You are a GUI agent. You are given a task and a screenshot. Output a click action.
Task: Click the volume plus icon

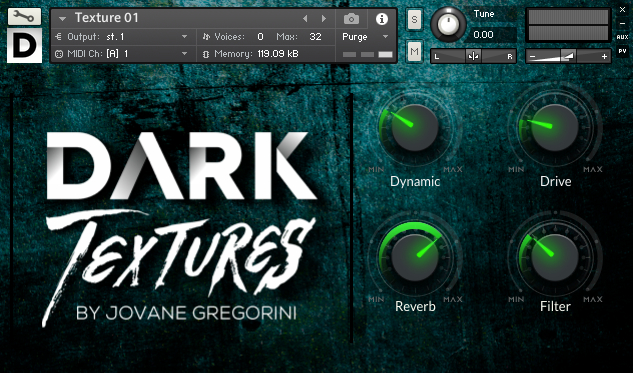[604, 57]
